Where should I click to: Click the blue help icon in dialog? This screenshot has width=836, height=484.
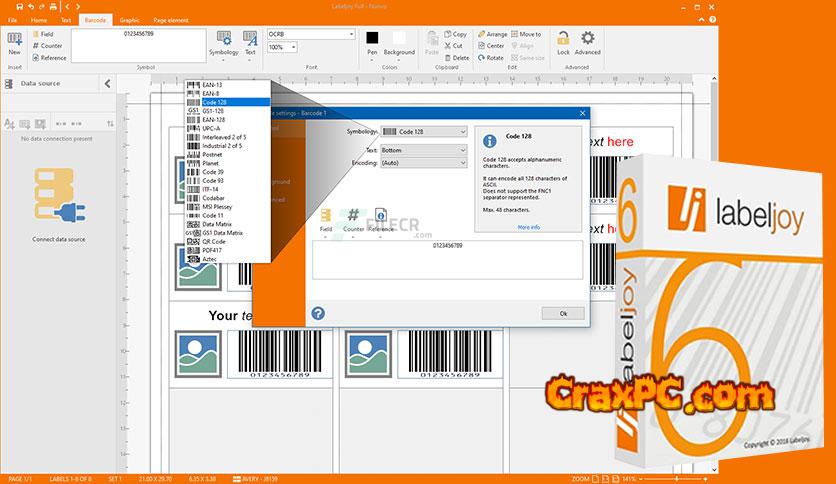coord(318,313)
